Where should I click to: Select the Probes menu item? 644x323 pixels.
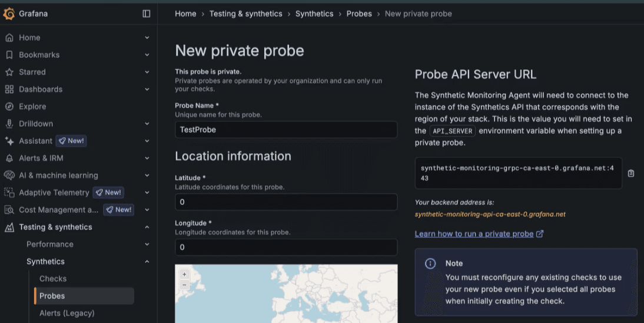(x=84, y=296)
